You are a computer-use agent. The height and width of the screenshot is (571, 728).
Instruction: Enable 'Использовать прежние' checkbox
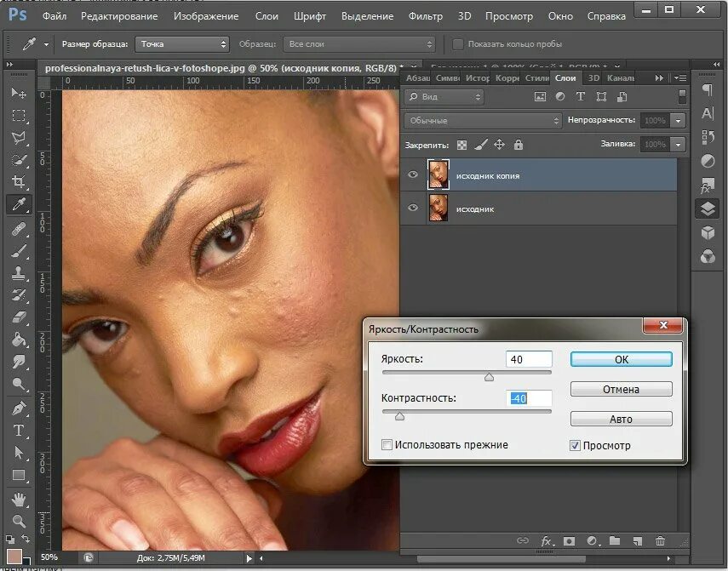click(387, 445)
